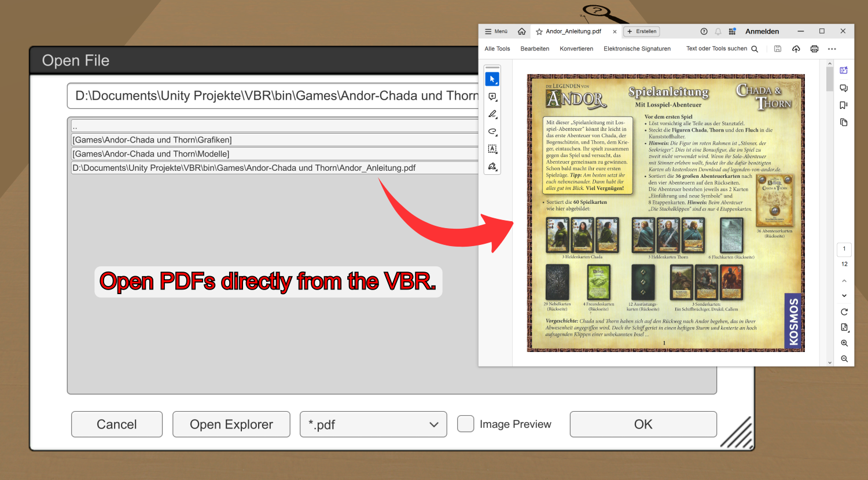Image resolution: width=868 pixels, height=480 pixels.
Task: Open the comments panel icon
Action: (x=844, y=88)
